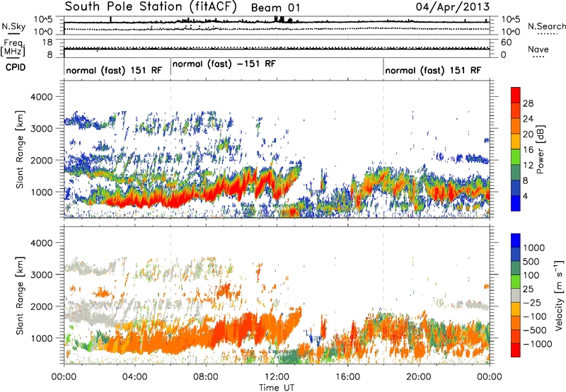Click the date '04/Apr/2013'
The width and height of the screenshot is (566, 392).
click(x=453, y=7)
